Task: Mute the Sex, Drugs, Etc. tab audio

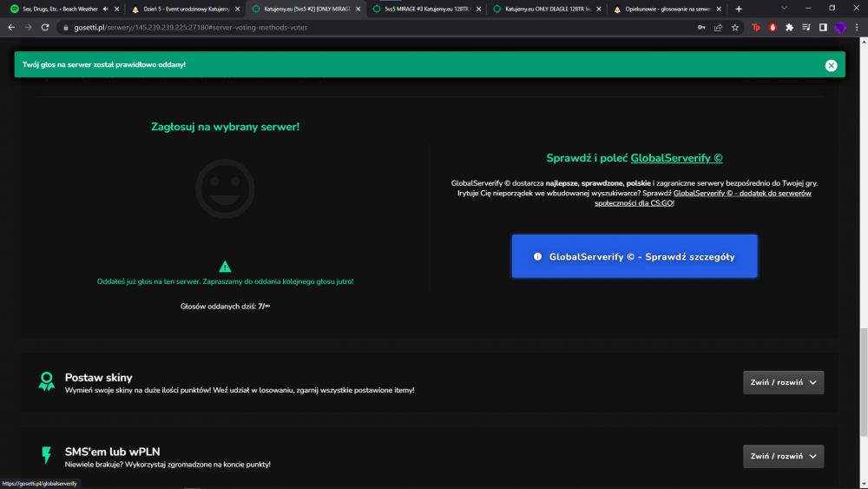Action: [x=105, y=9]
